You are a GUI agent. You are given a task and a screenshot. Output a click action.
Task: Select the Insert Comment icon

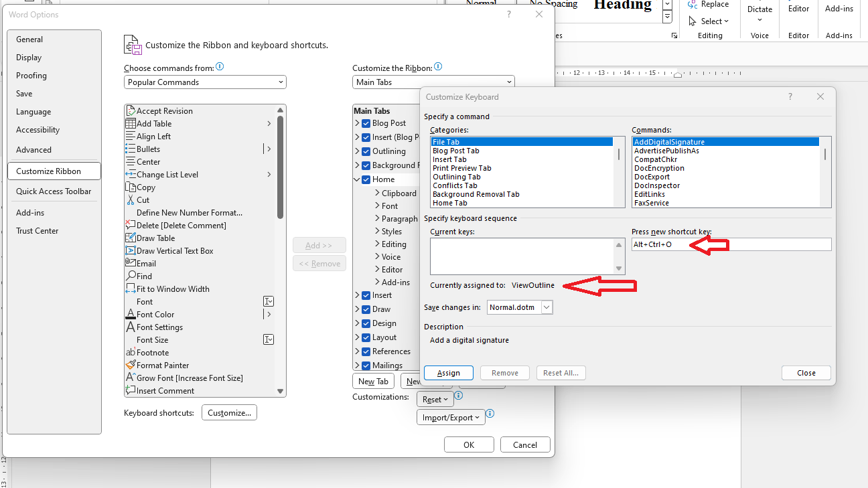131,391
